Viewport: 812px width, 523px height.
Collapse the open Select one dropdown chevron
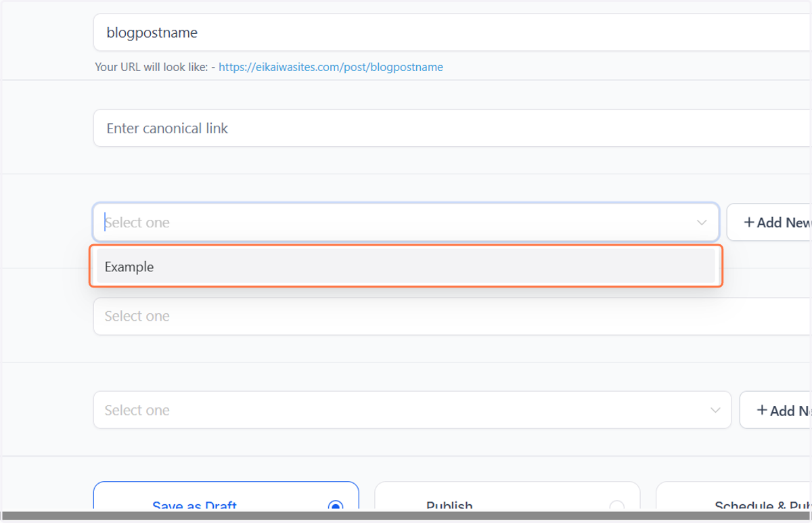702,223
